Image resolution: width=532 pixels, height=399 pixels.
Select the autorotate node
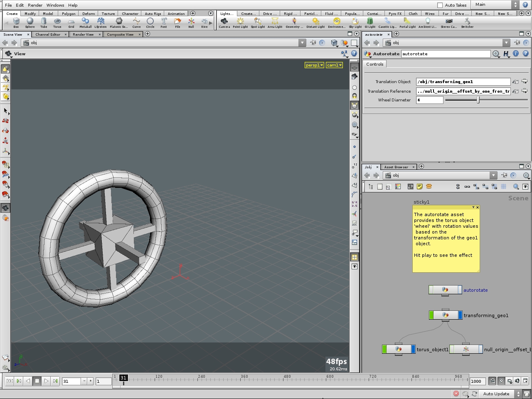pyautogui.click(x=445, y=290)
